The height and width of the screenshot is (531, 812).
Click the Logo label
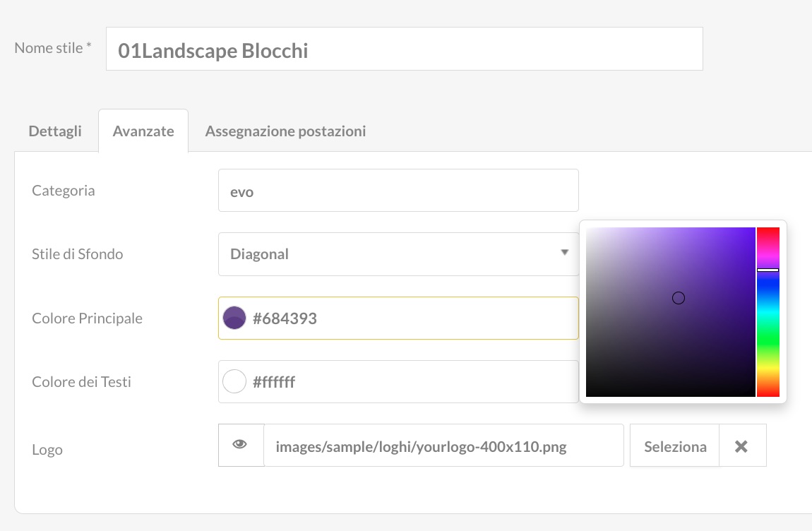[47, 450]
